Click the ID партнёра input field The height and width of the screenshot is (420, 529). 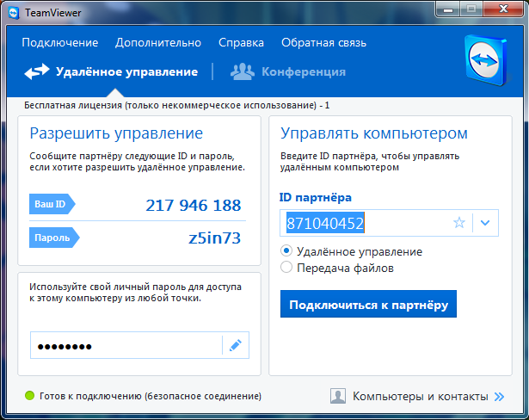click(366, 224)
